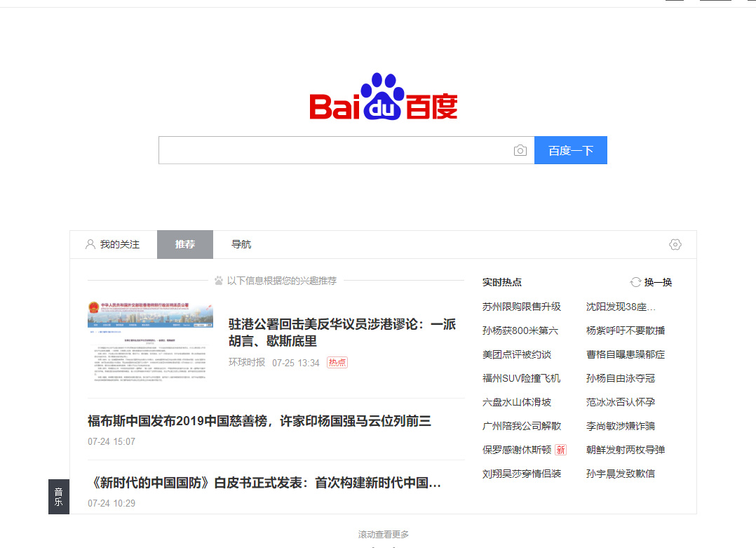Select the 推荐 tab

click(185, 245)
